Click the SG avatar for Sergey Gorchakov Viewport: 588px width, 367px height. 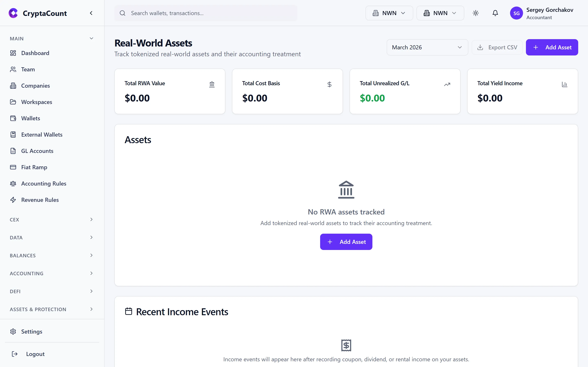click(x=517, y=13)
